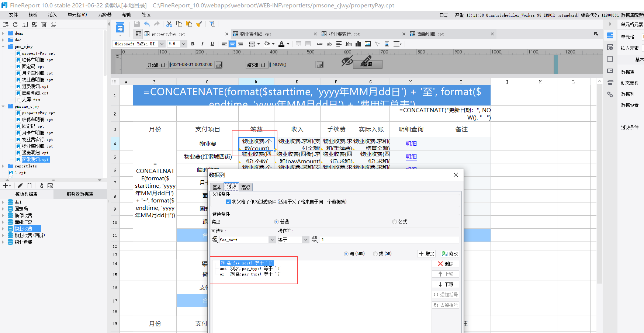644x333 pixels.
Task: Switch to the 基本 tab in dialog
Action: click(217, 187)
